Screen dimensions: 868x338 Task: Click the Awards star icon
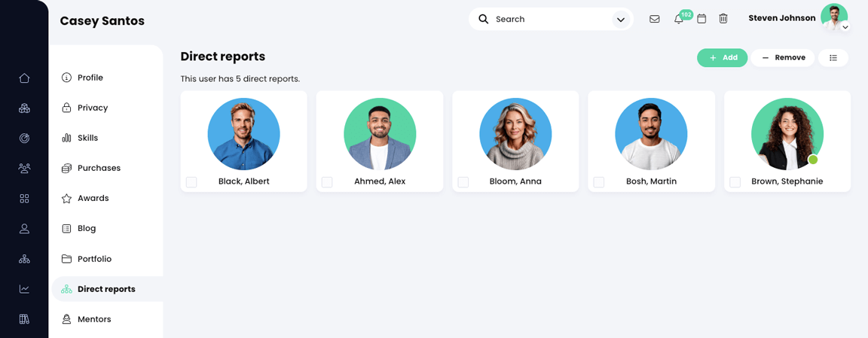66,198
